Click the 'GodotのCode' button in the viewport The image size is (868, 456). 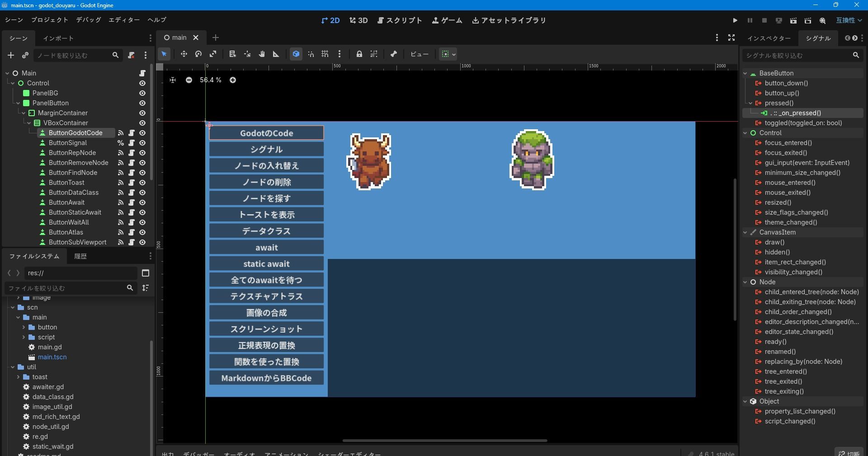tap(266, 133)
